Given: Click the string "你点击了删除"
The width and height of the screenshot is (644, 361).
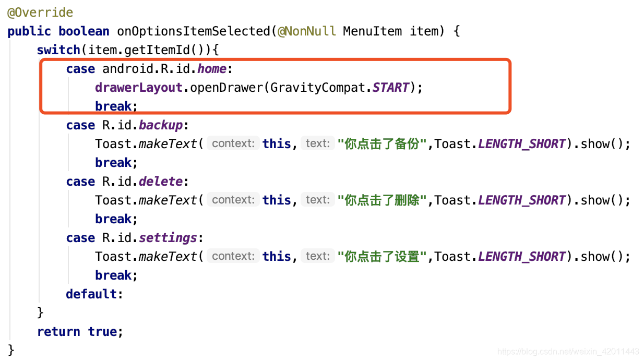Looking at the screenshot, I should click(x=382, y=200).
